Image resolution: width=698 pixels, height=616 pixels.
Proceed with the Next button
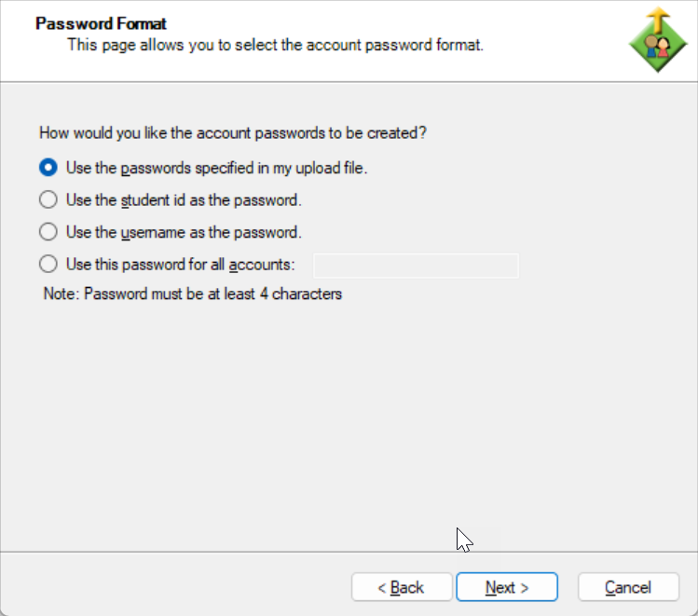click(x=507, y=587)
